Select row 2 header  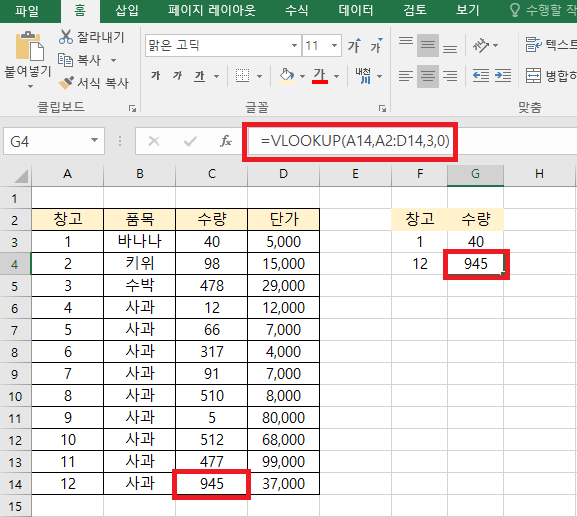(15, 220)
